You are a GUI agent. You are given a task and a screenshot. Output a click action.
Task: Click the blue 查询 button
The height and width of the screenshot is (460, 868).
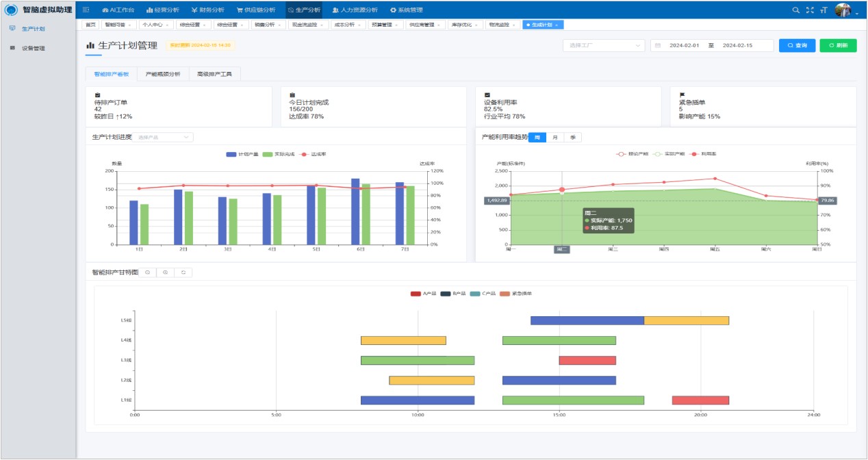(797, 46)
